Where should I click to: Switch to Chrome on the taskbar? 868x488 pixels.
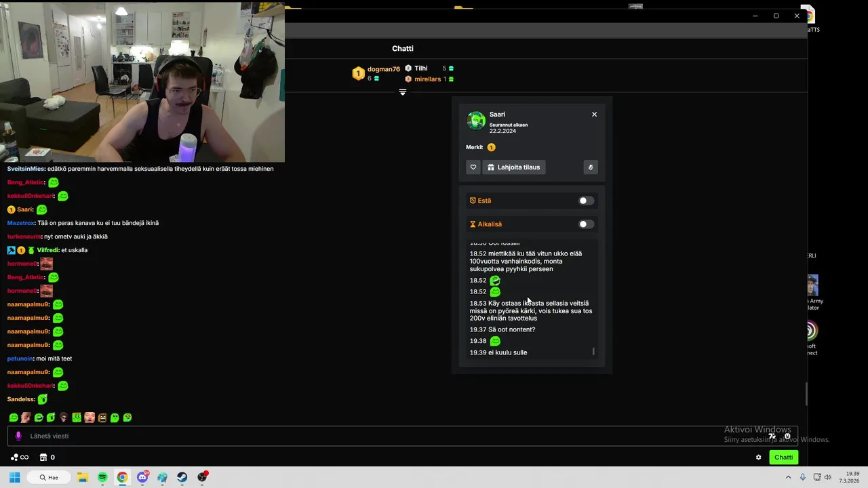122,477
